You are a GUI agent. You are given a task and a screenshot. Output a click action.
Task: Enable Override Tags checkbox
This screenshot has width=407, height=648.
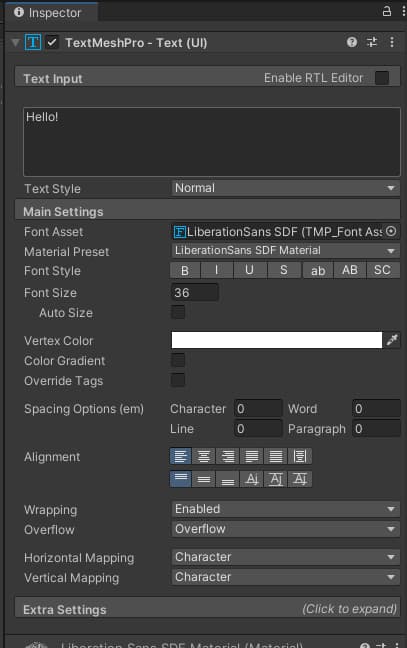click(x=178, y=380)
